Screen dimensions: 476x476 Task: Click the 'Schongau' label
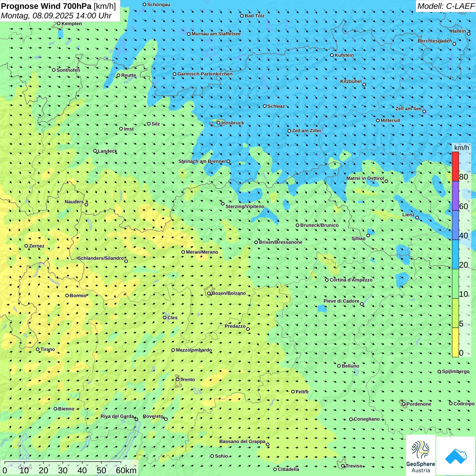coord(159,4)
